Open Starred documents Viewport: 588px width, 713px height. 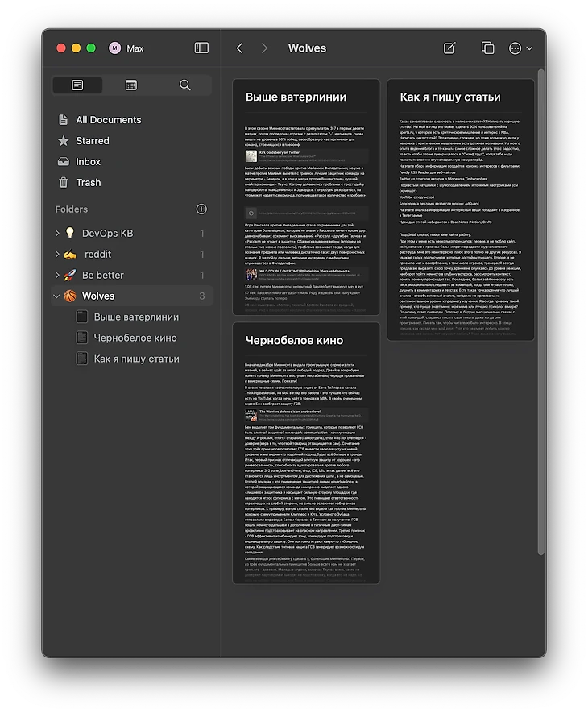pos(132,140)
